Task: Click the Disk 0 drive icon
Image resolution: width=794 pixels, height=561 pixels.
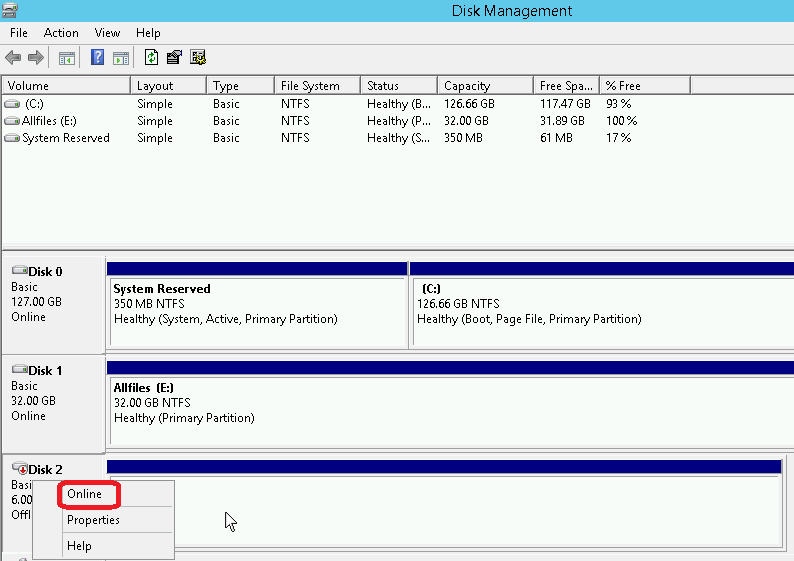Action: click(x=20, y=270)
